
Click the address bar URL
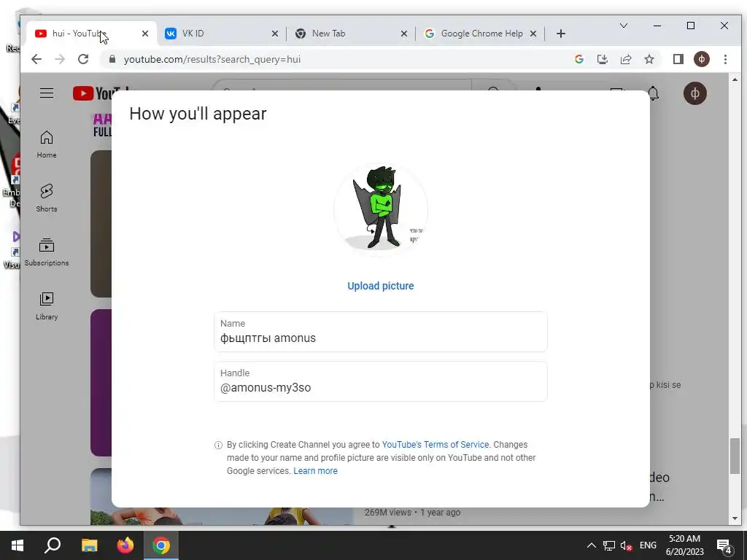(212, 59)
